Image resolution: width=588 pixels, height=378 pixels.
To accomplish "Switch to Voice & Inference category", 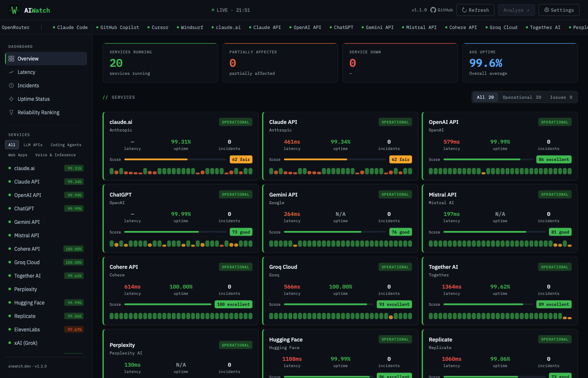I will click(x=55, y=155).
